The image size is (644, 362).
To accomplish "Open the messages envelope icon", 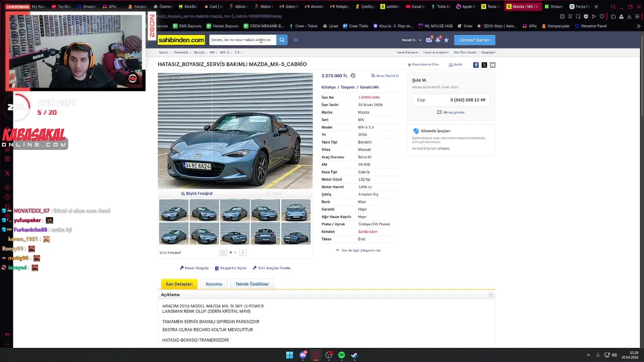I will click(429, 40).
